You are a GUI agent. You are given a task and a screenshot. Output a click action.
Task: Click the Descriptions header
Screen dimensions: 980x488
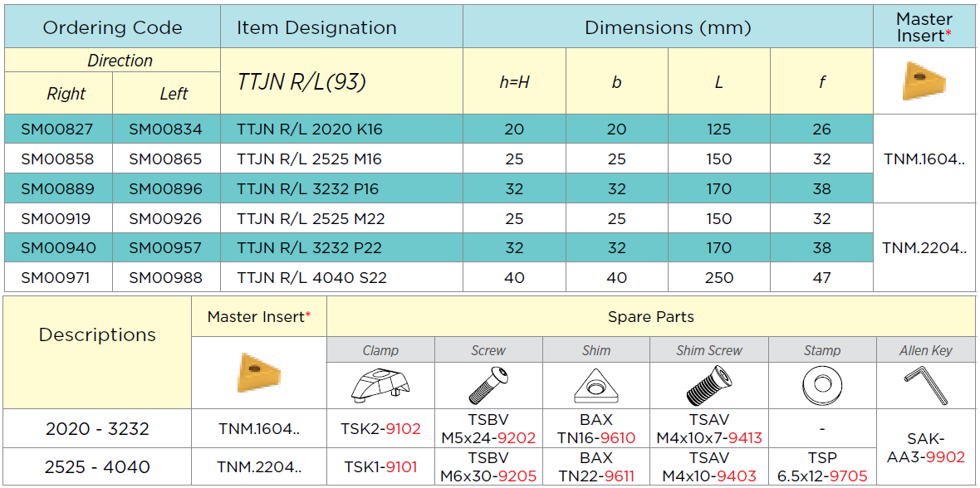pos(97,335)
